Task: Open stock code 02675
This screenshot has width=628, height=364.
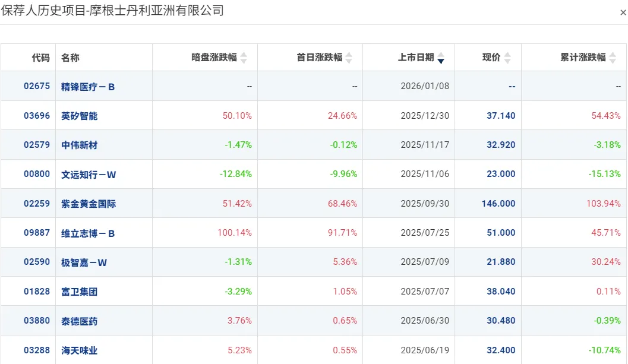Action: pos(37,86)
